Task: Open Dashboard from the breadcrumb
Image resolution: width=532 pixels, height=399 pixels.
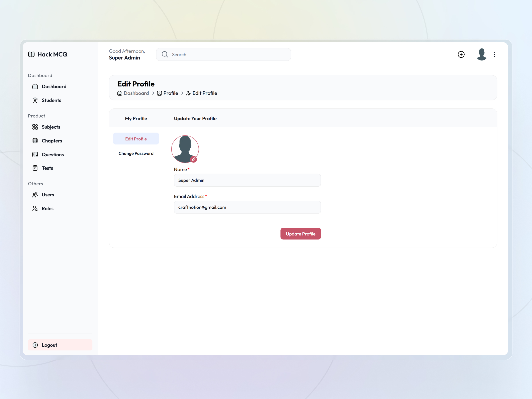Action: [x=136, y=93]
